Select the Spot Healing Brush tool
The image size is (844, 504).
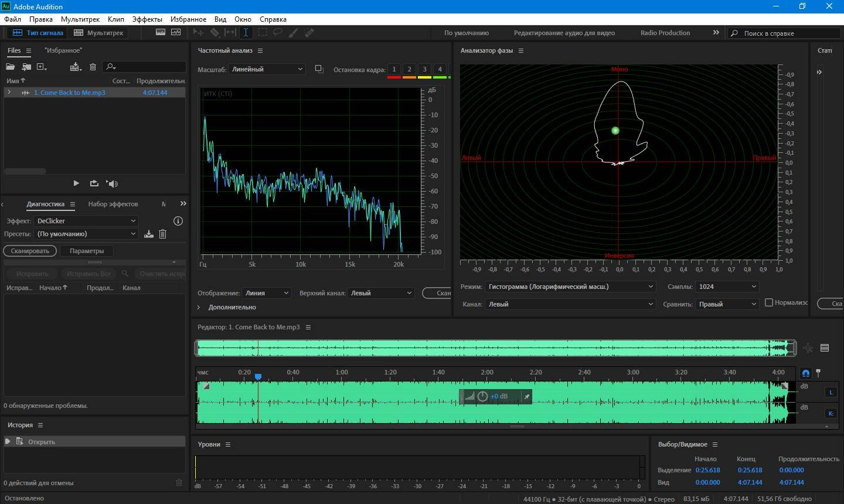coord(309,33)
